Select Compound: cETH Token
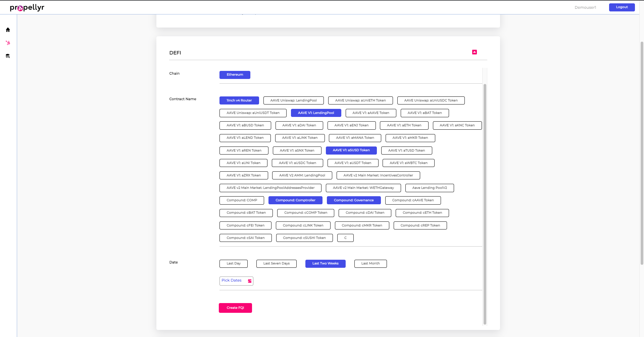 pos(422,213)
